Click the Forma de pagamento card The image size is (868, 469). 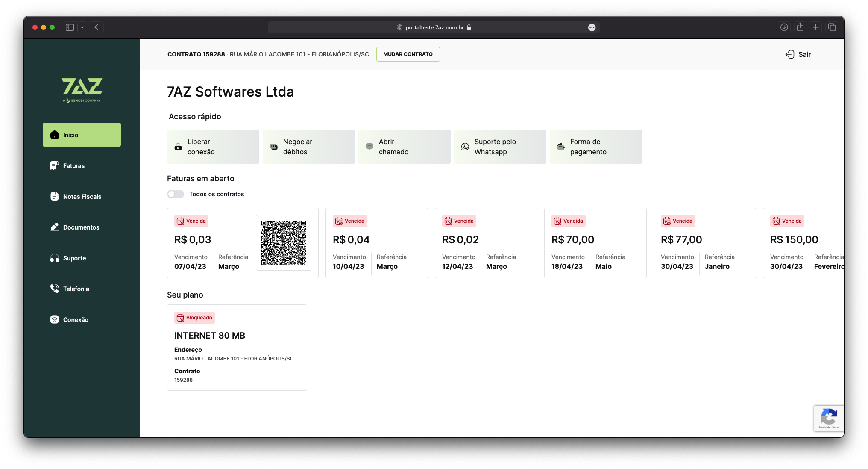(x=596, y=147)
